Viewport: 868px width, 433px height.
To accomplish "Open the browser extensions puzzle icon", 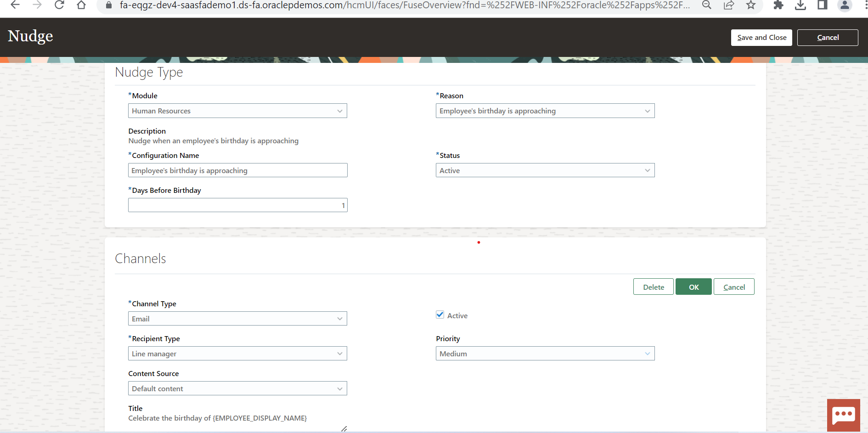I will click(x=778, y=6).
